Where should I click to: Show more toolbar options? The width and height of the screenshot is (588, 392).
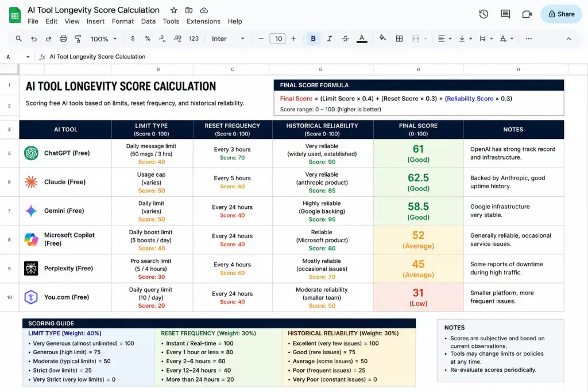[x=529, y=38]
